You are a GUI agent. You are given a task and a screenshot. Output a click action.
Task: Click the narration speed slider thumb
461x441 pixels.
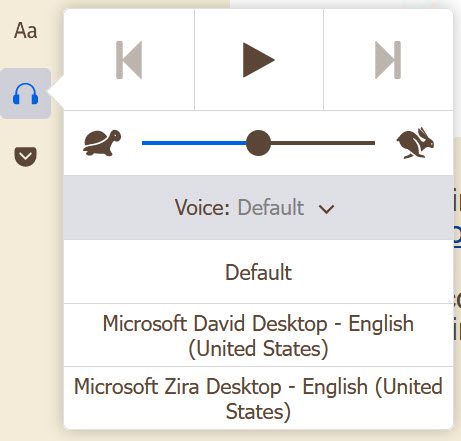click(258, 143)
